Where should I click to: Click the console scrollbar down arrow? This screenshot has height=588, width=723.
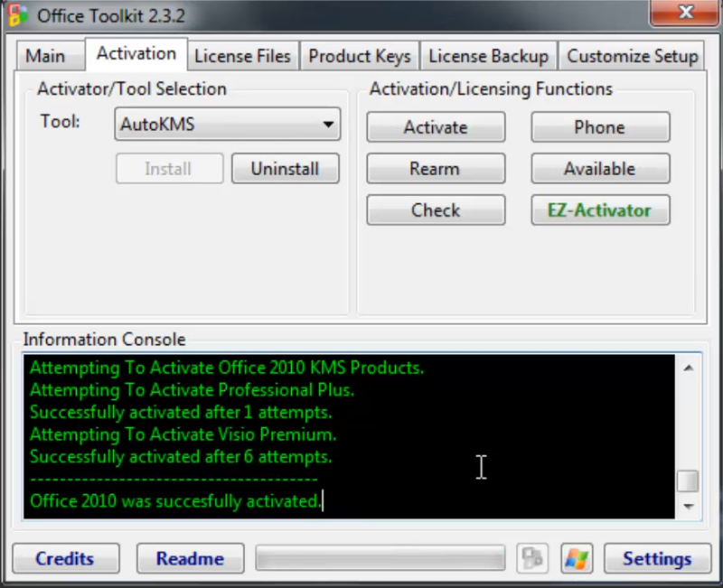pyautogui.click(x=689, y=507)
